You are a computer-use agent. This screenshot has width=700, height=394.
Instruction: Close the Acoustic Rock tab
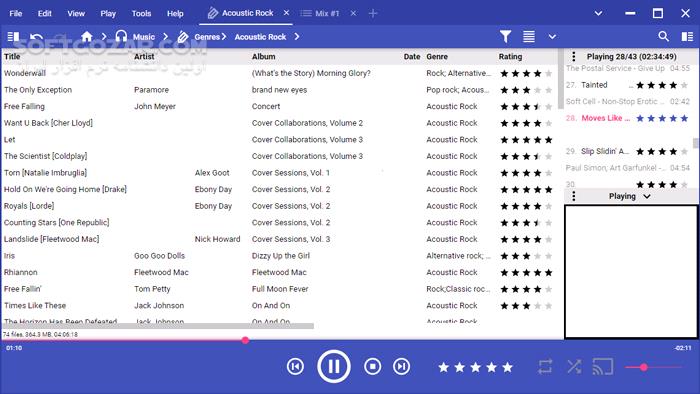[x=286, y=13]
